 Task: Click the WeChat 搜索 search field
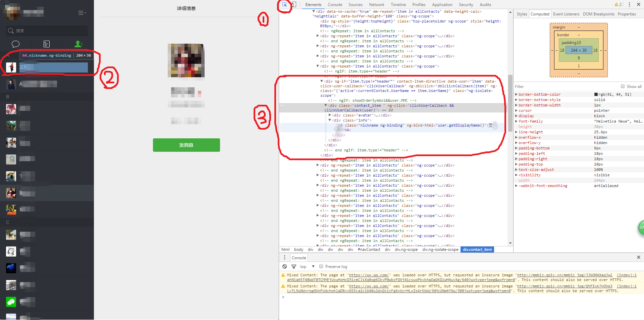click(x=47, y=31)
